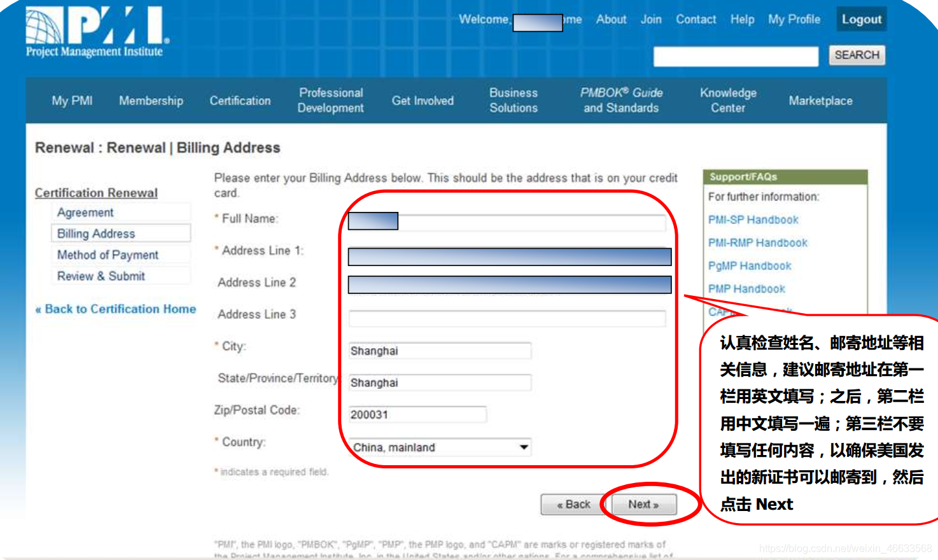Click the Address Line 1 field
The width and height of the screenshot is (938, 560).
click(509, 256)
